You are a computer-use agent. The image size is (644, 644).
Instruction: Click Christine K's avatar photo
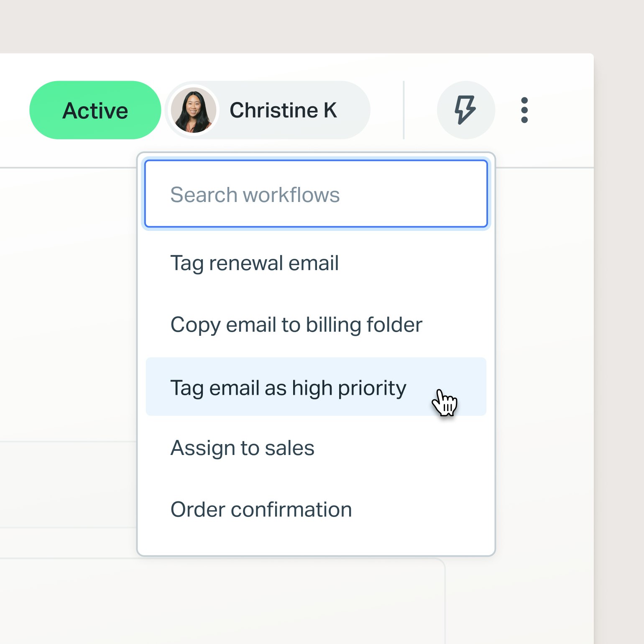click(x=193, y=110)
